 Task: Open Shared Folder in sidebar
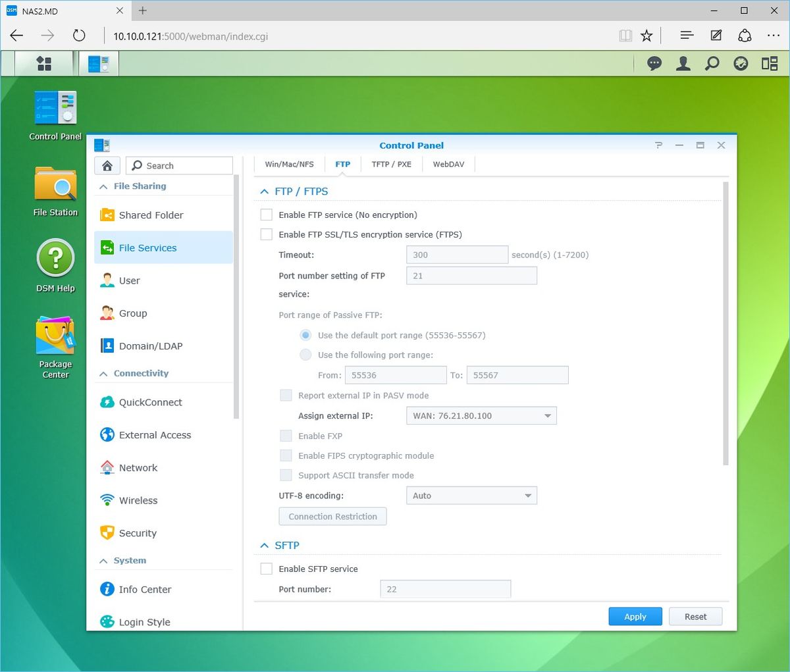coord(164,215)
